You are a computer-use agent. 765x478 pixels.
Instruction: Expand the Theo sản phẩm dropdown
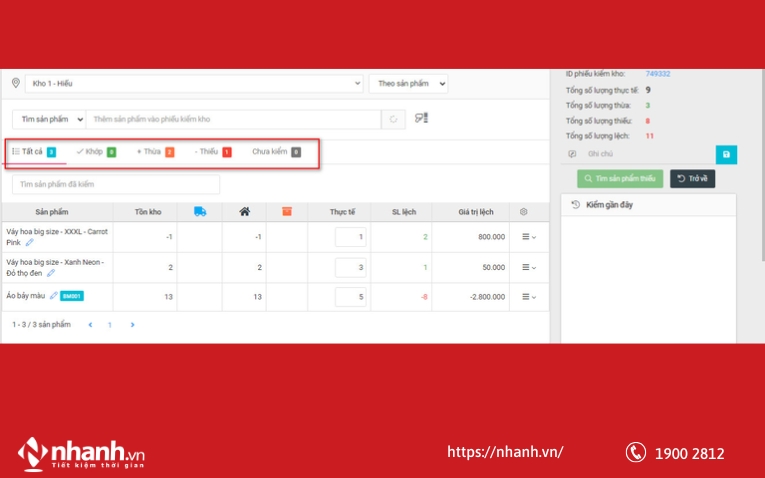pyautogui.click(x=408, y=84)
